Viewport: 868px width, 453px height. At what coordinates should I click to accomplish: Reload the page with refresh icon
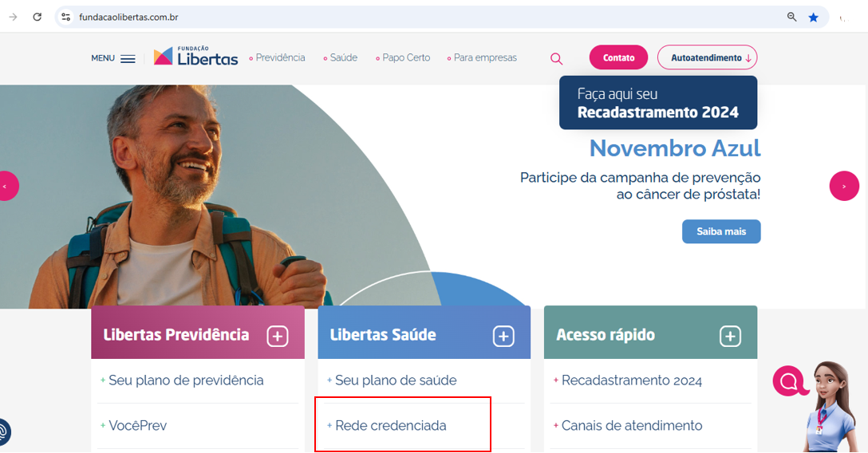tap(37, 17)
